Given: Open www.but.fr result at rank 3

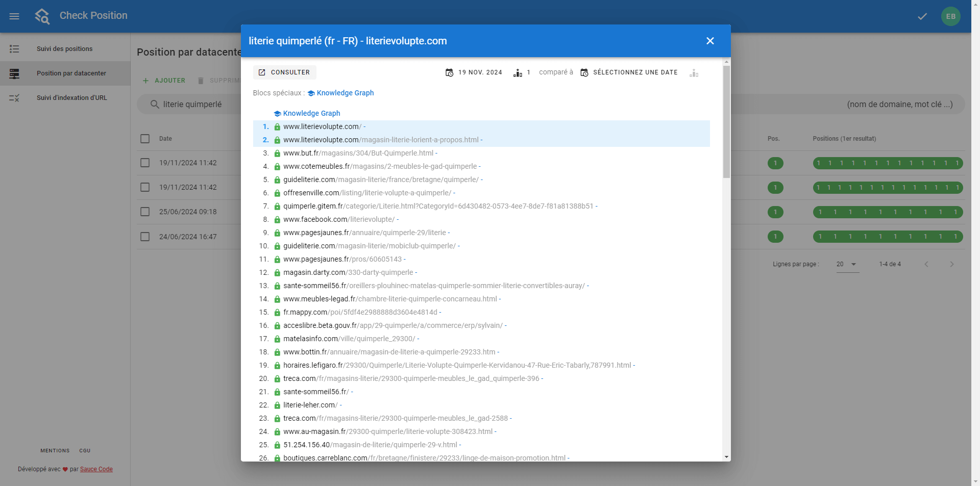Looking at the screenshot, I should click(x=358, y=153).
